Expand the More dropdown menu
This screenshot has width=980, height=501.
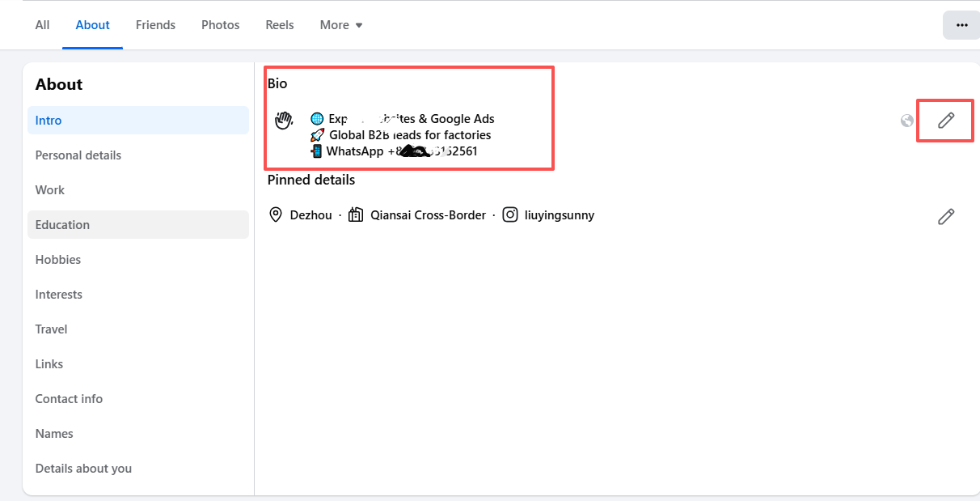[341, 25]
